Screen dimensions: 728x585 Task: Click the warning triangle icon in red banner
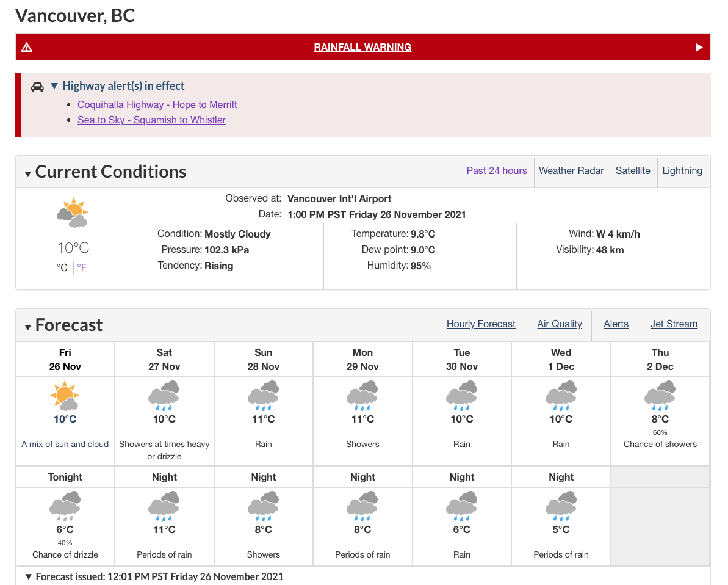click(x=27, y=47)
